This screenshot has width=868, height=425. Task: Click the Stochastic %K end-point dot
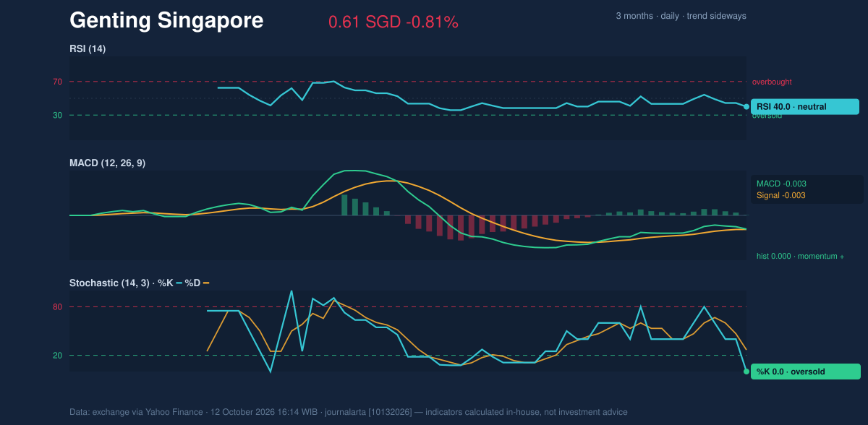pyautogui.click(x=746, y=372)
